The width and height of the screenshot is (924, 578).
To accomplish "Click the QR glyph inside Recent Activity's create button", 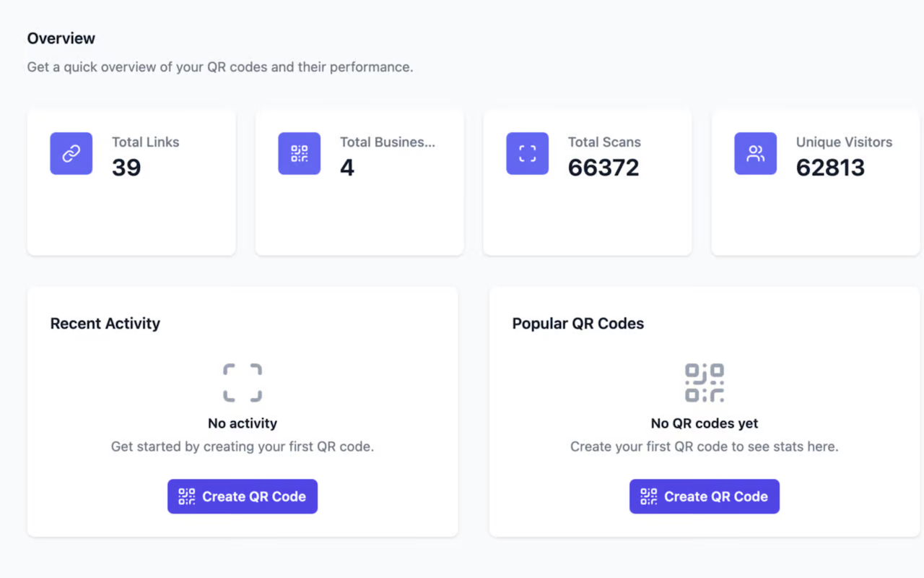I will pyautogui.click(x=187, y=496).
